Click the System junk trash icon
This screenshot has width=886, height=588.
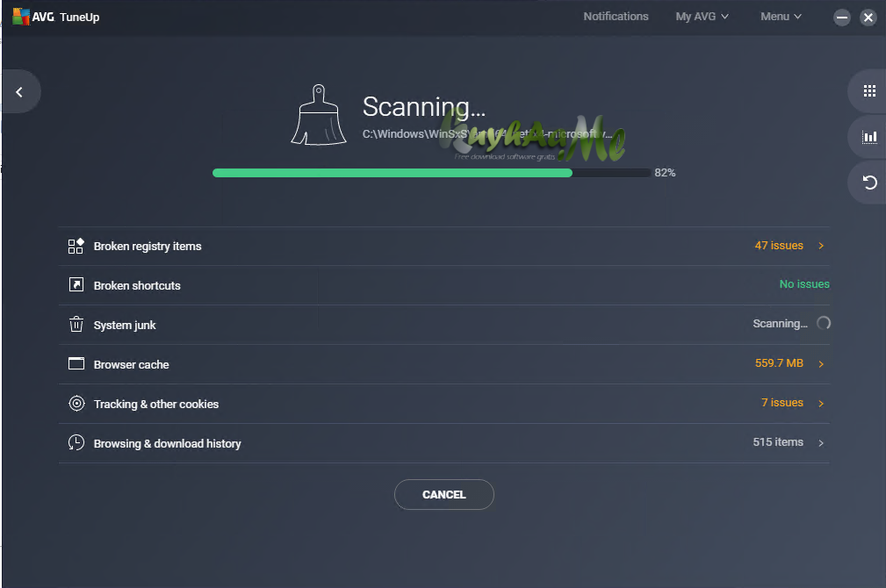click(76, 324)
